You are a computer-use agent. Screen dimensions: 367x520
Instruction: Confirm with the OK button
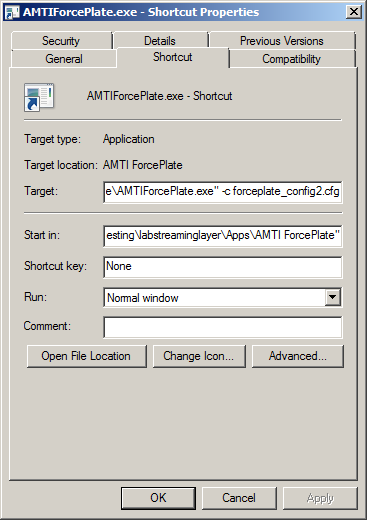158,498
